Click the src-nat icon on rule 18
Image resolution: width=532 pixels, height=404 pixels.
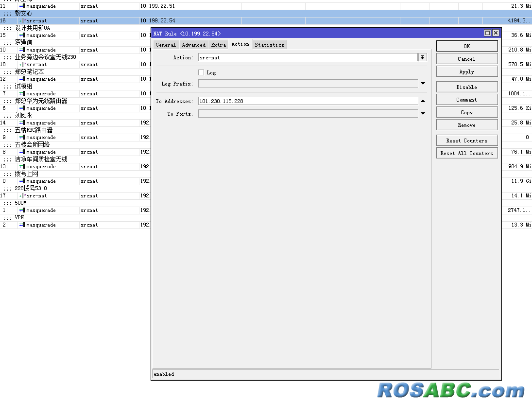22,64
